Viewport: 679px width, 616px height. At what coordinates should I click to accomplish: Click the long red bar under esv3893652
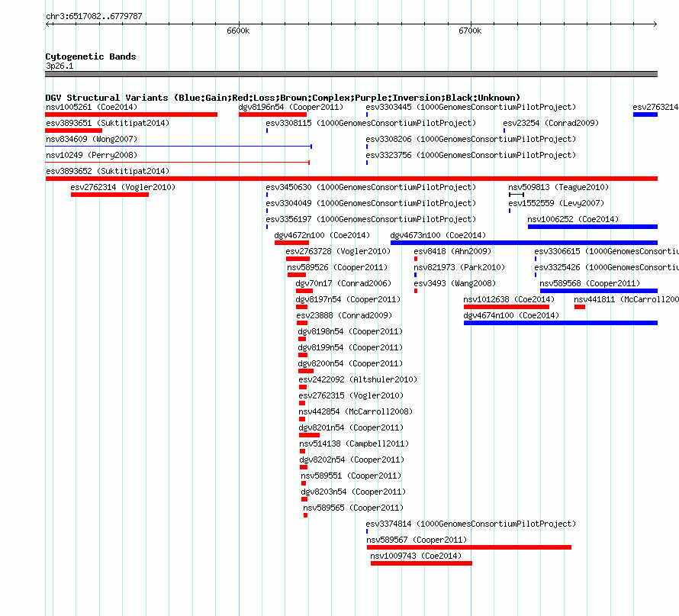(351, 179)
